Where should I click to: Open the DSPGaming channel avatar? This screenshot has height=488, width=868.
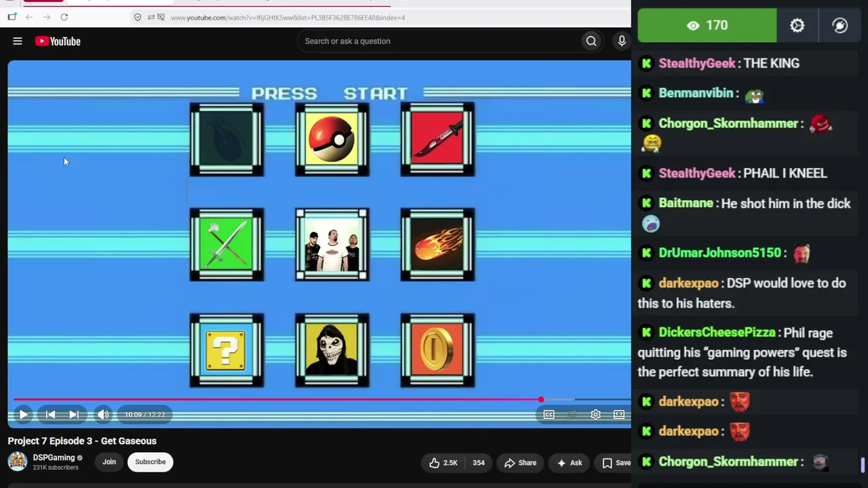tap(17, 462)
